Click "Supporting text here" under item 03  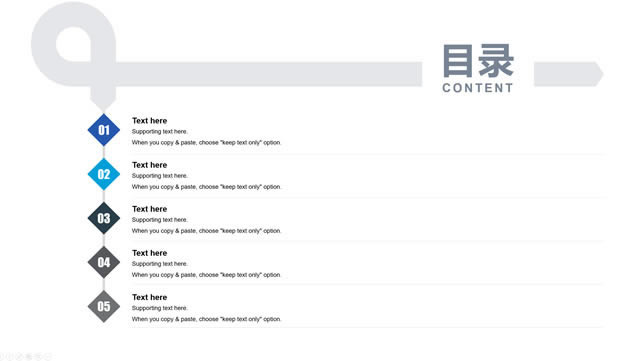coord(160,220)
